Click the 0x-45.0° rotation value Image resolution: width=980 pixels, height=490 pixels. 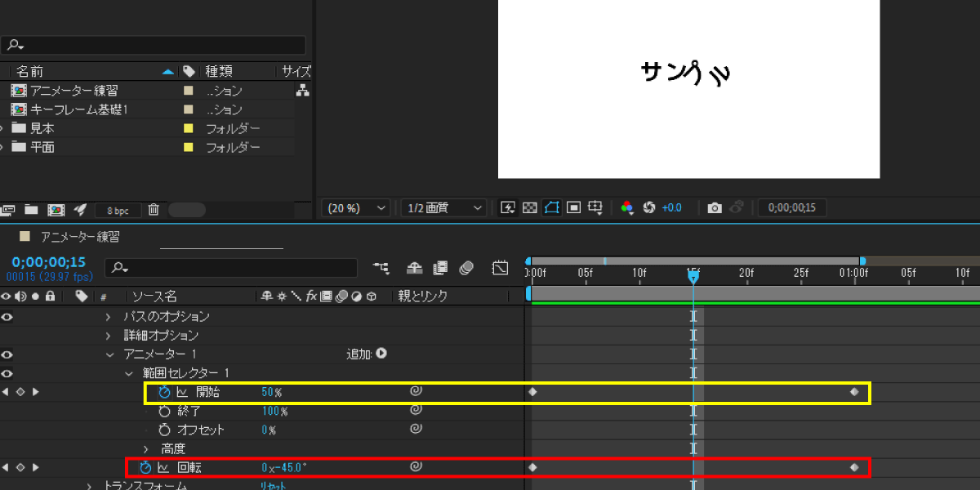pos(284,467)
